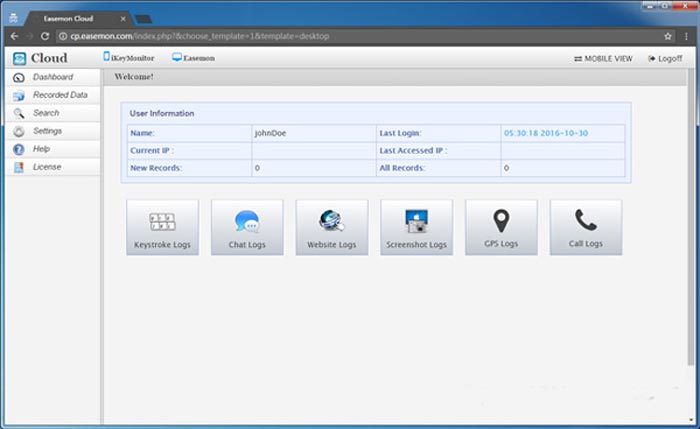The height and width of the screenshot is (429, 700).
Task: Click the New Records label
Action: click(156, 168)
